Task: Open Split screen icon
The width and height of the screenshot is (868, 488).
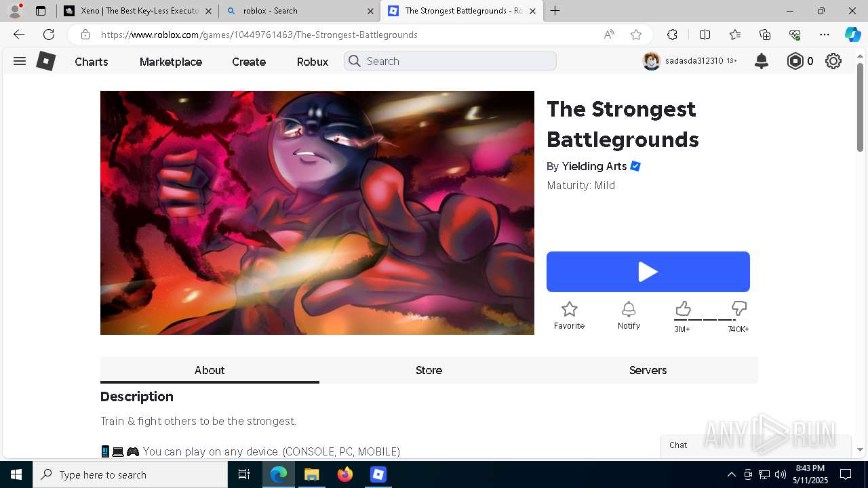Action: (705, 35)
